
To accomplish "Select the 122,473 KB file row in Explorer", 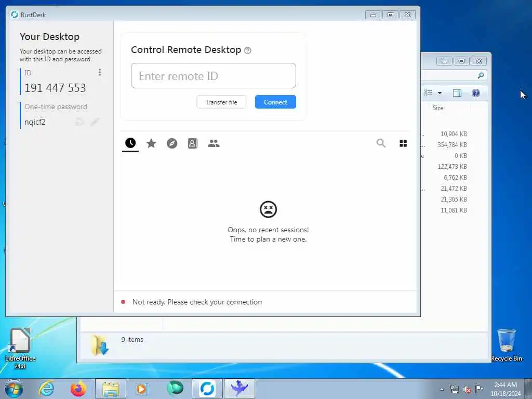I will point(454,167).
